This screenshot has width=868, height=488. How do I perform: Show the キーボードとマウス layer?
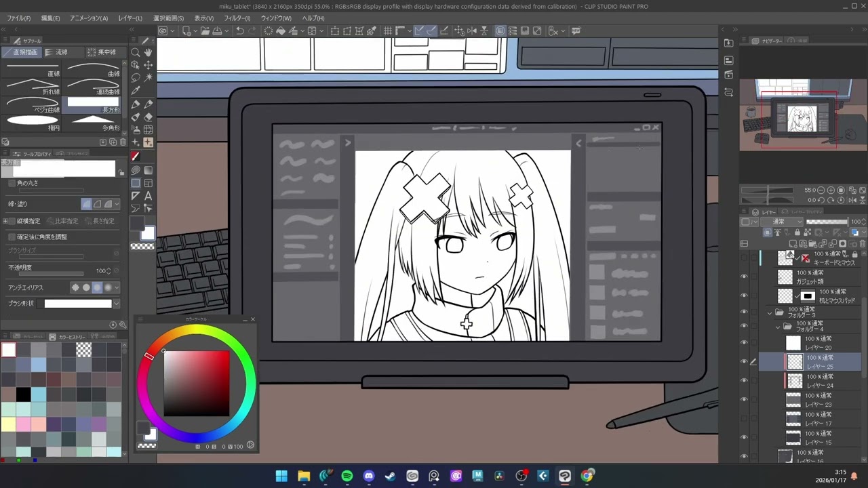click(744, 258)
